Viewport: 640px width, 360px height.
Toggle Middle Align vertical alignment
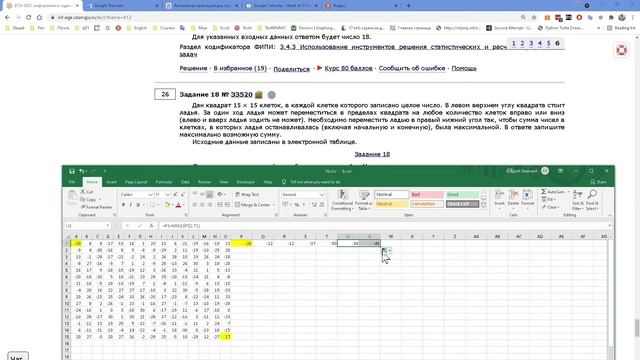[202, 195]
